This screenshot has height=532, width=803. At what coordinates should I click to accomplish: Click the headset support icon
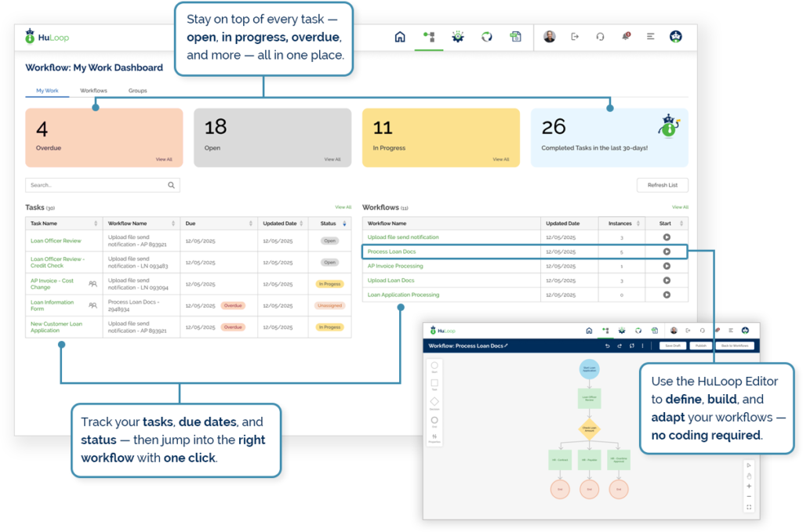pos(600,36)
